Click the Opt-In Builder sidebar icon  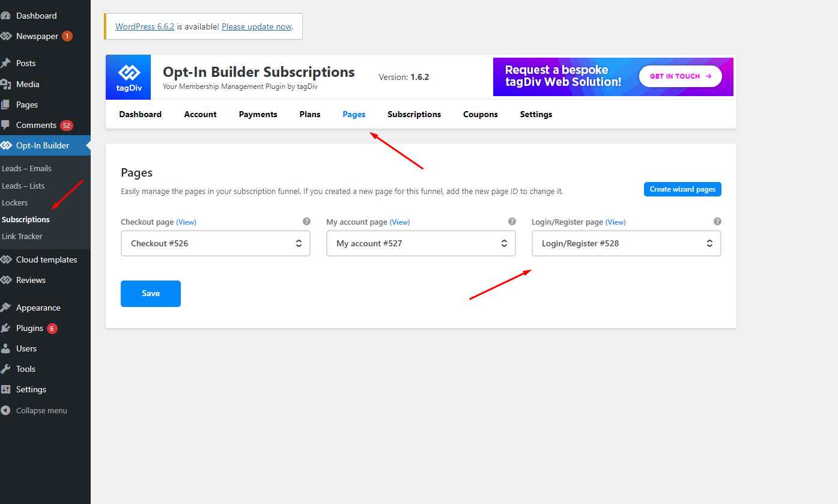[x=5, y=145]
